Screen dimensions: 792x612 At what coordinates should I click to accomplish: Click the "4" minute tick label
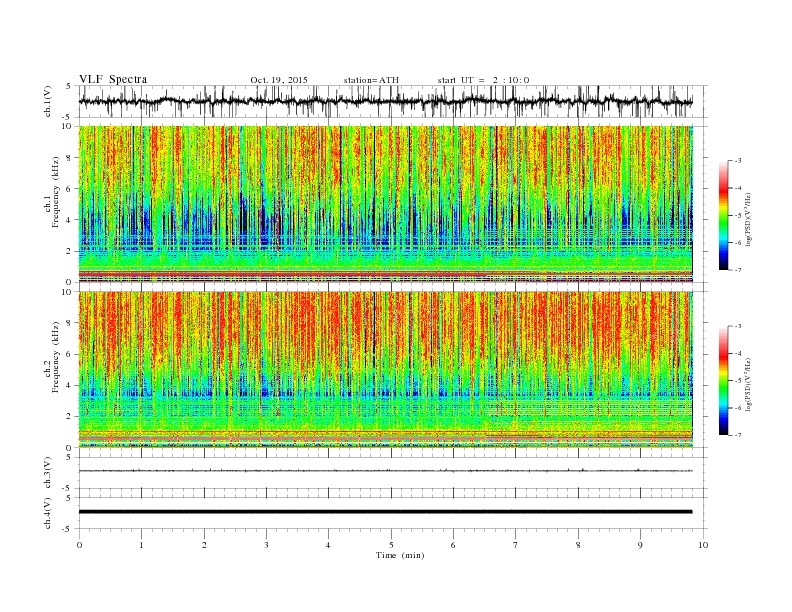pos(328,545)
